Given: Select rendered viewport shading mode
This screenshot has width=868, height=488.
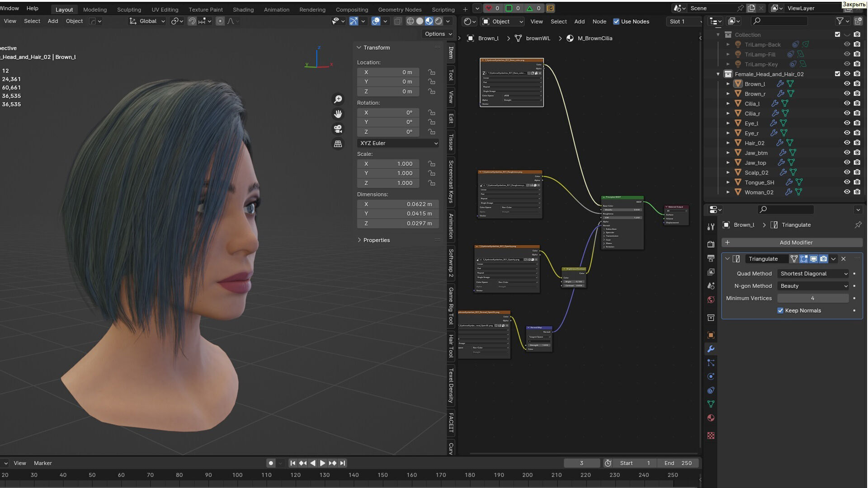Looking at the screenshot, I should (439, 21).
